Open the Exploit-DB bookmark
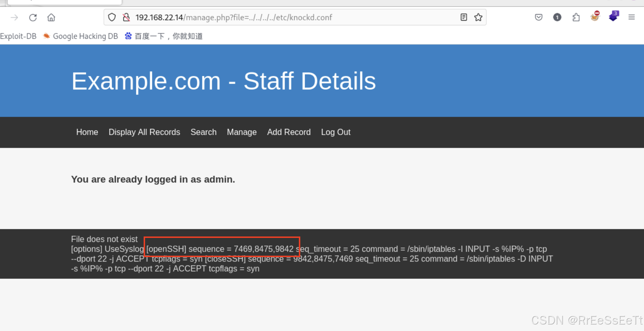 [x=18, y=36]
